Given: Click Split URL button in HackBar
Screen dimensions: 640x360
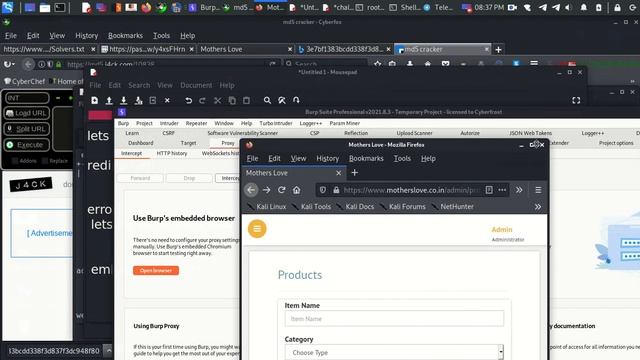Looking at the screenshot, I should click(27, 129).
